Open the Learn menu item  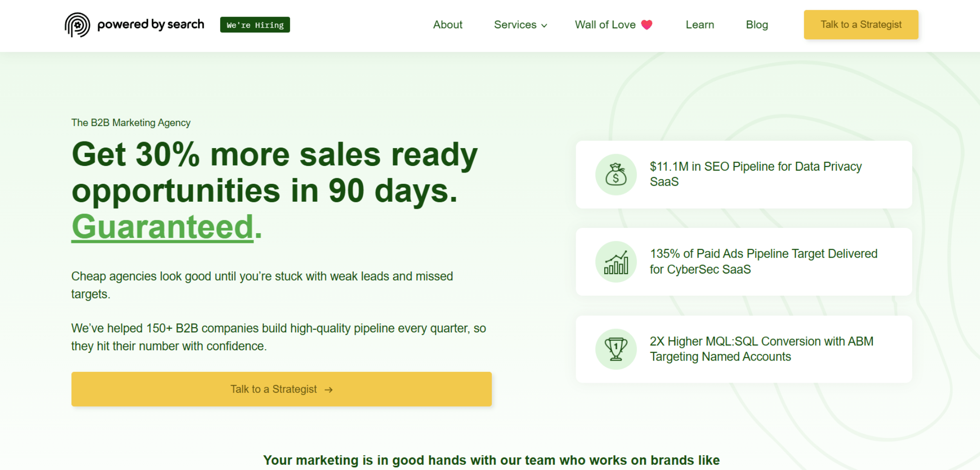pos(700,25)
